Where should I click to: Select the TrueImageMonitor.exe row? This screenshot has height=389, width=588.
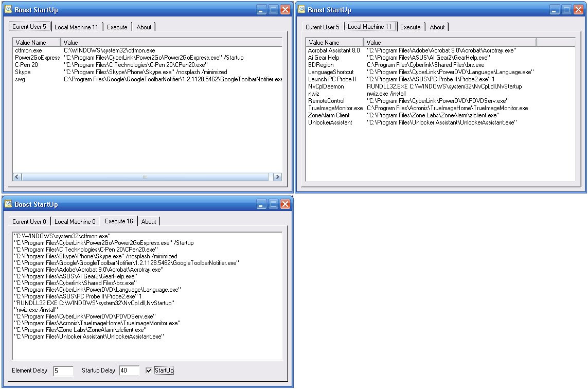(x=441, y=108)
